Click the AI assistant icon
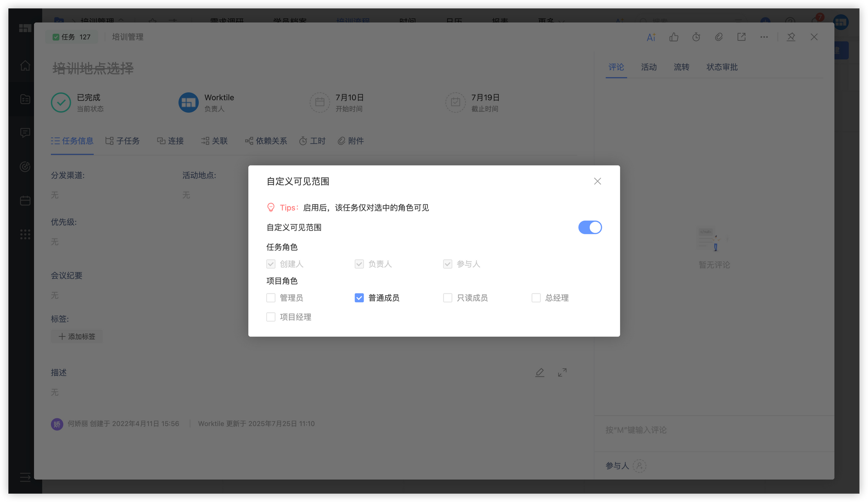The image size is (868, 502). 651,37
